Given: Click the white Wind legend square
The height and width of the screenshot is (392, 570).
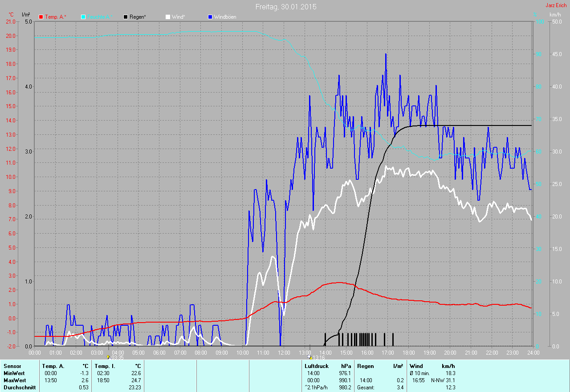Looking at the screenshot, I should click(168, 17).
